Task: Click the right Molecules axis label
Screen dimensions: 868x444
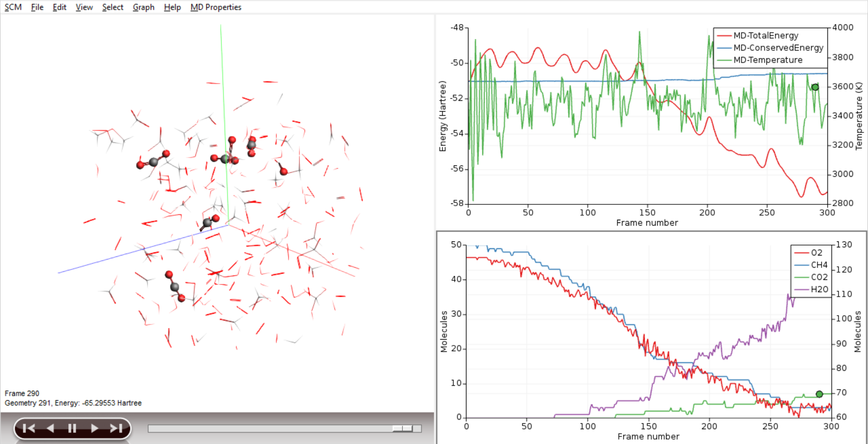Action: [x=858, y=331]
